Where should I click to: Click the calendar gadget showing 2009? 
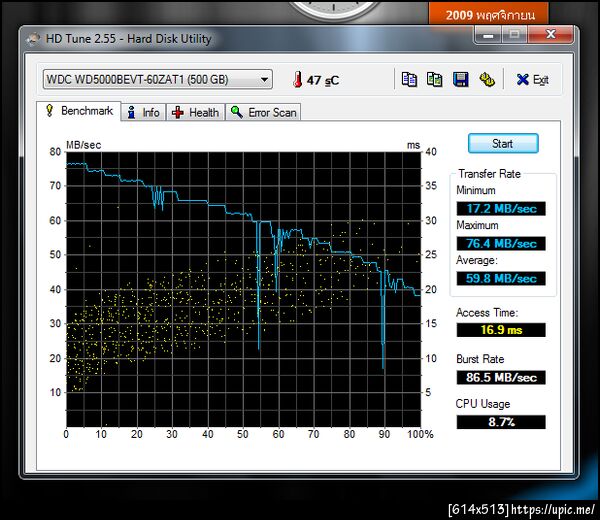pos(489,13)
